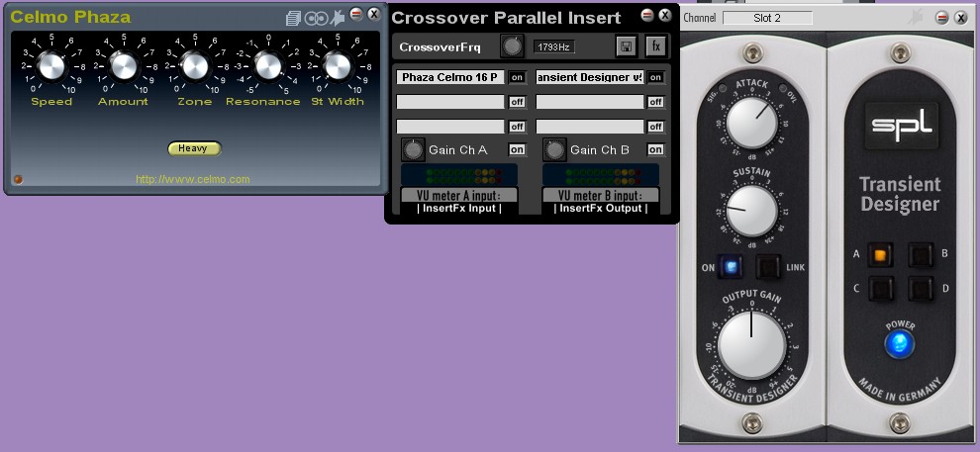Open the Slot 2 channel selector

coord(767,18)
